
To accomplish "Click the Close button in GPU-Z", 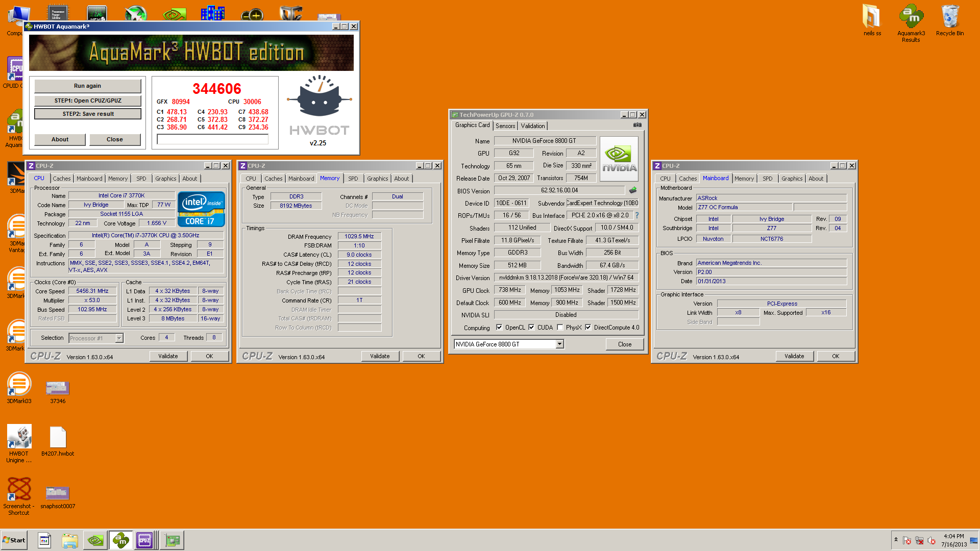I will tap(625, 344).
